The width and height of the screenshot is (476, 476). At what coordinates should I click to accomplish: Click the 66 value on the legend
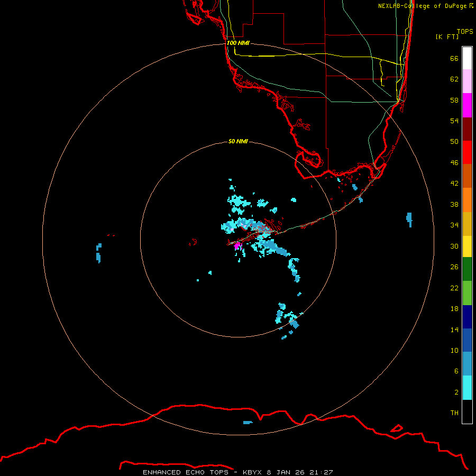point(454,59)
